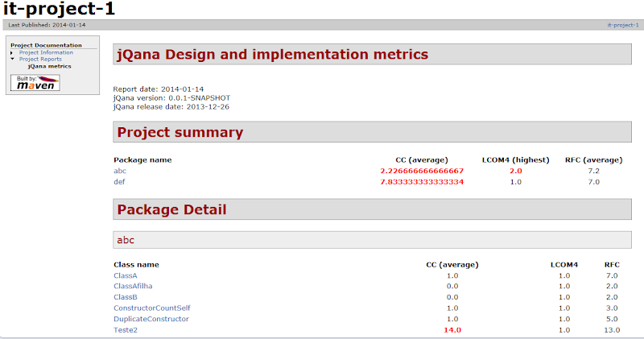The image size is (644, 339).
Task: Open the DuplicateConstructor class link
Action: (x=151, y=319)
